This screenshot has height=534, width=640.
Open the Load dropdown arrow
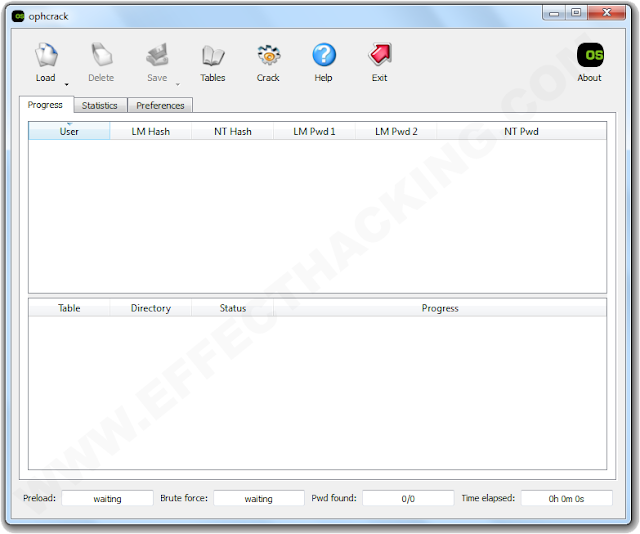pyautogui.click(x=67, y=85)
